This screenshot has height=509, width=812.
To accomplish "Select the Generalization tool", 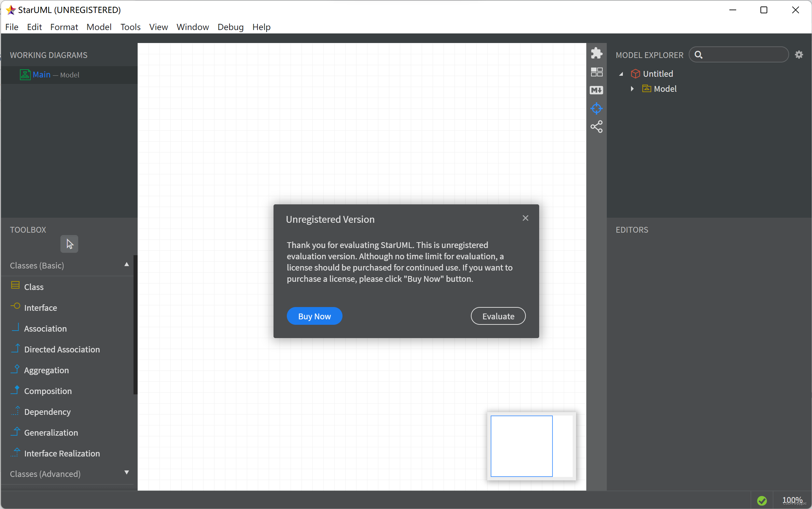I will click(67, 432).
